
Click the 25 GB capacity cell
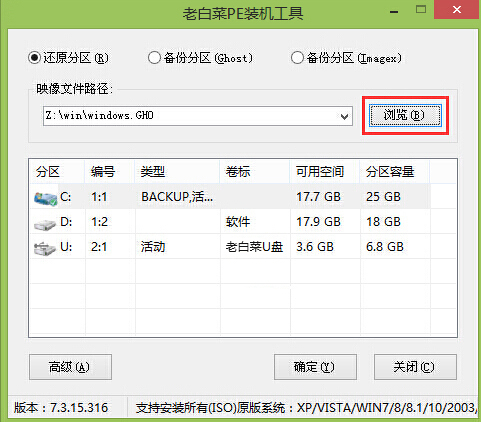click(383, 197)
